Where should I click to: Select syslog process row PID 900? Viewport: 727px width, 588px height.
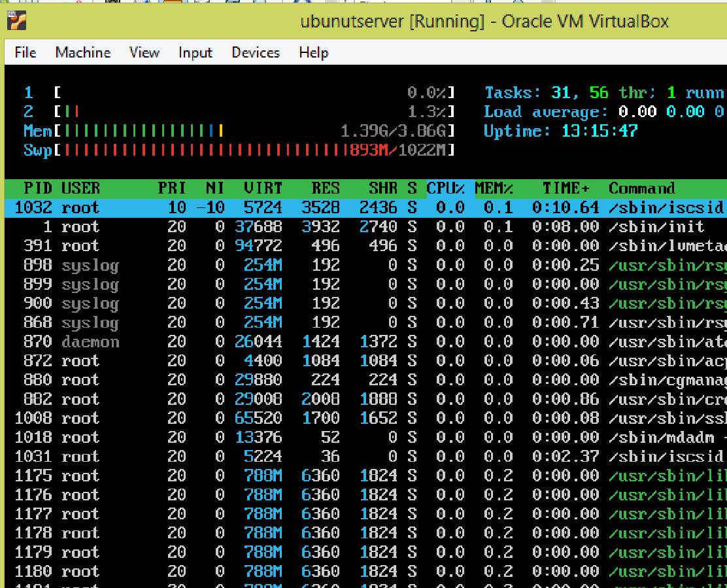(x=366, y=303)
